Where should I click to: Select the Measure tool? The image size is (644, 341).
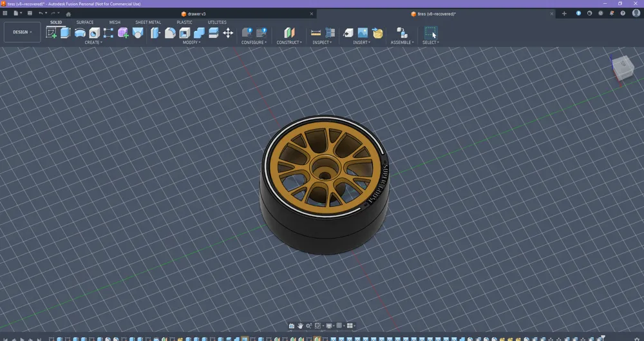pos(316,33)
